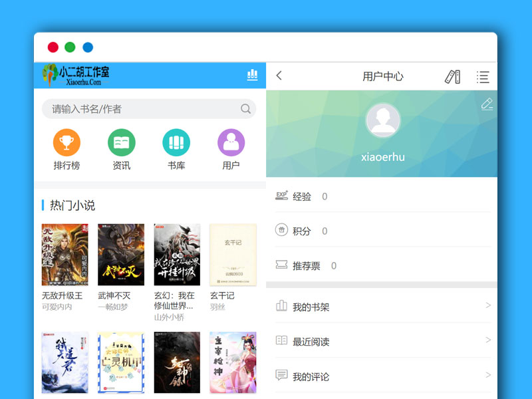Click the edit pencil on the profile banner
532x399 pixels.
[487, 104]
